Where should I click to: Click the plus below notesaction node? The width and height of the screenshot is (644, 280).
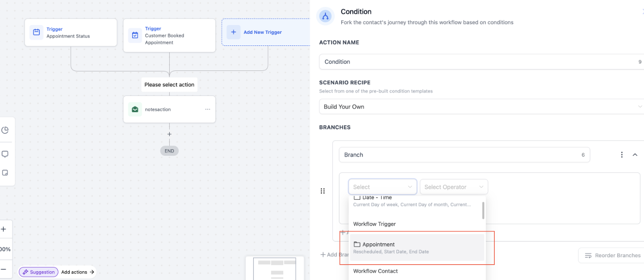[x=169, y=134]
